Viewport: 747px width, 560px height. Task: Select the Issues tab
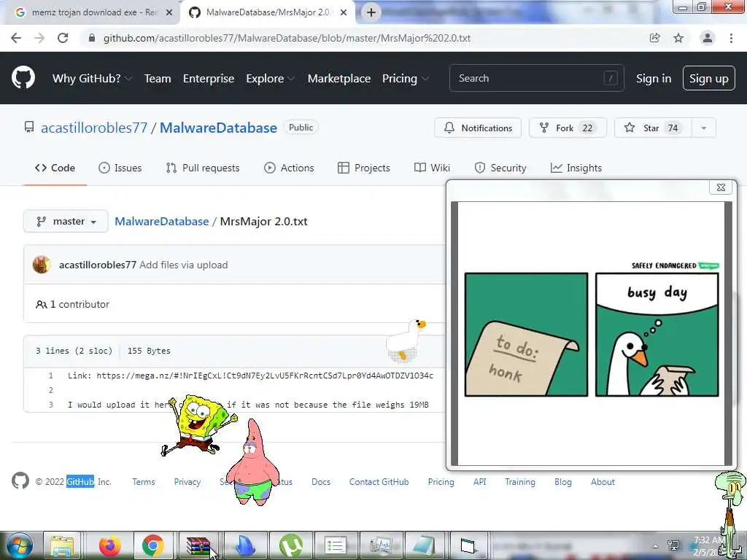pyautogui.click(x=120, y=168)
